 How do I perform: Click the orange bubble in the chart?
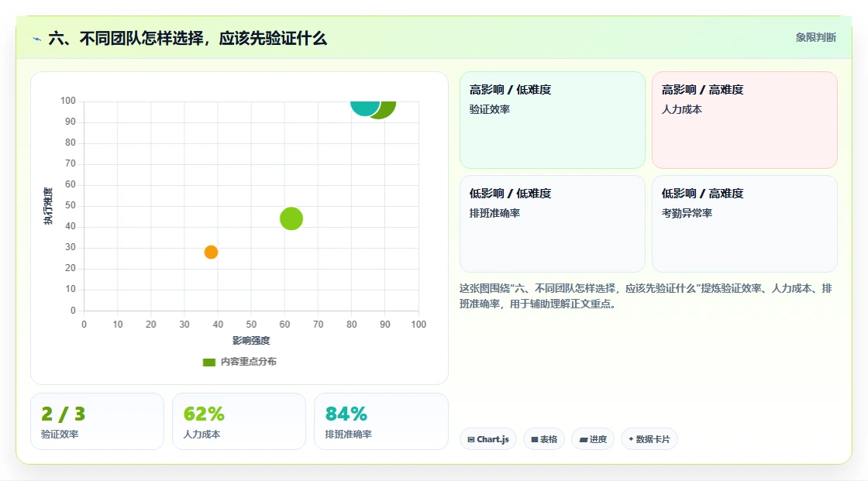(x=211, y=252)
